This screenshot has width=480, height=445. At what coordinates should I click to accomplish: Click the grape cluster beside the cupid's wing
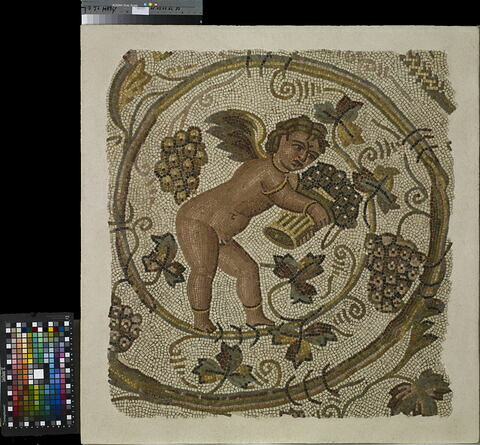click(x=180, y=164)
